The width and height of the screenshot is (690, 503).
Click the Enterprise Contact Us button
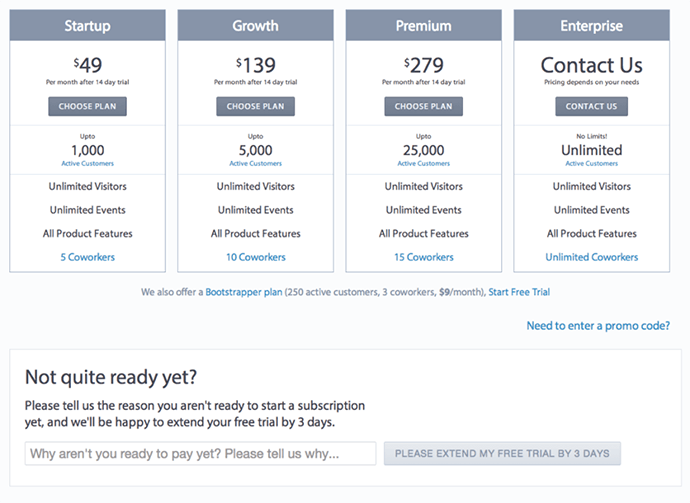click(591, 106)
